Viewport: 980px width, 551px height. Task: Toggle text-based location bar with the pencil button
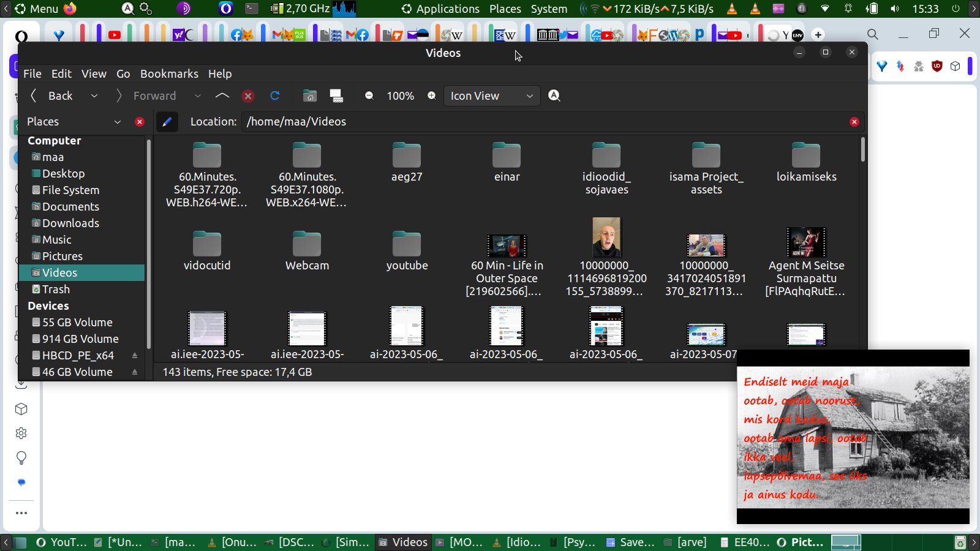pyautogui.click(x=167, y=122)
